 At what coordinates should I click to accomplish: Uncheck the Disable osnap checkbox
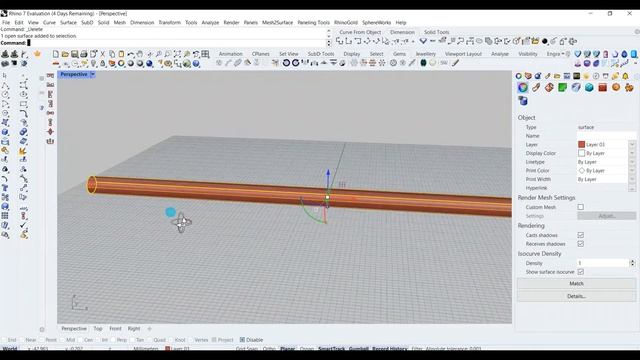tap(242, 340)
